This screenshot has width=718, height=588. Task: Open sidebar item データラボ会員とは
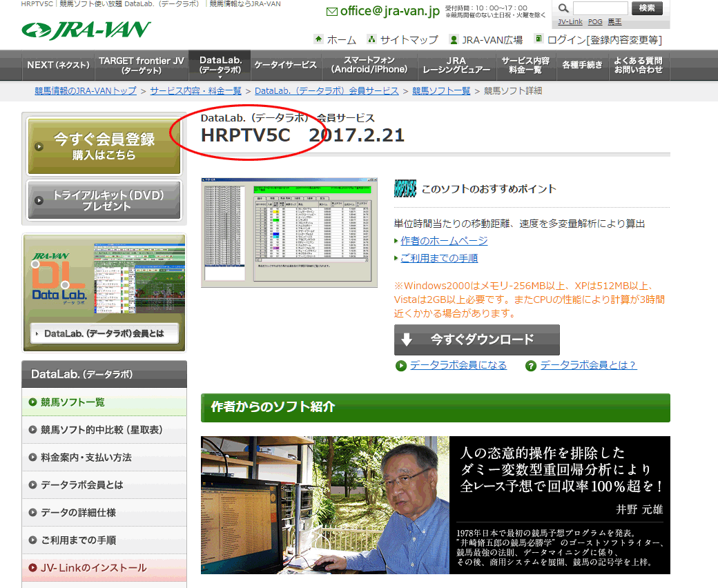pos(104,485)
